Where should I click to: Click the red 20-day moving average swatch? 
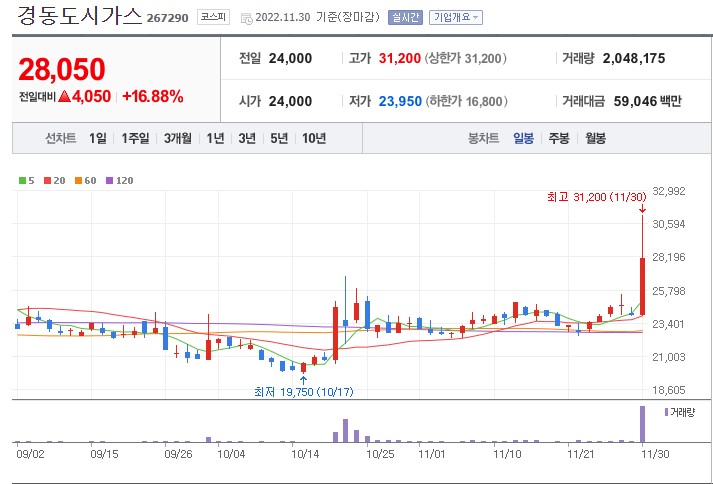click(x=47, y=181)
